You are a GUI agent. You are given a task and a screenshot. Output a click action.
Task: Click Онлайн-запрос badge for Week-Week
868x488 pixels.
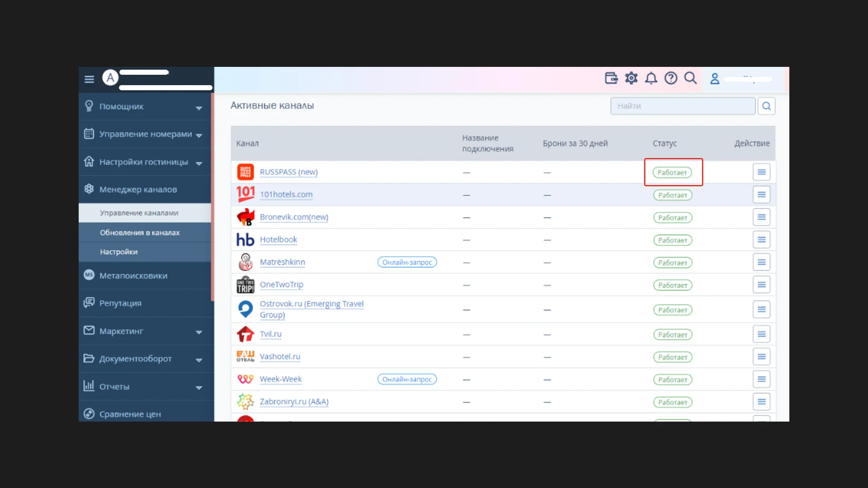click(x=407, y=380)
